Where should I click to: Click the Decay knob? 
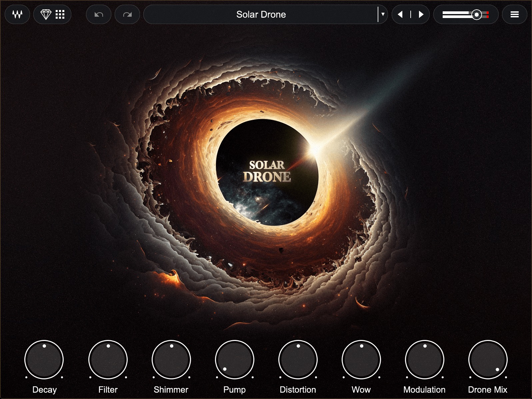tap(44, 360)
